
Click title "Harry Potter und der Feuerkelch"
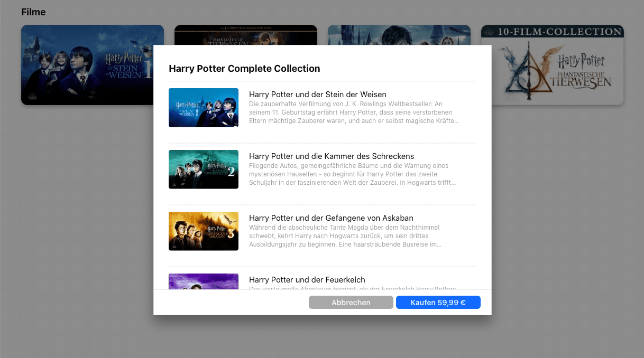(307, 280)
